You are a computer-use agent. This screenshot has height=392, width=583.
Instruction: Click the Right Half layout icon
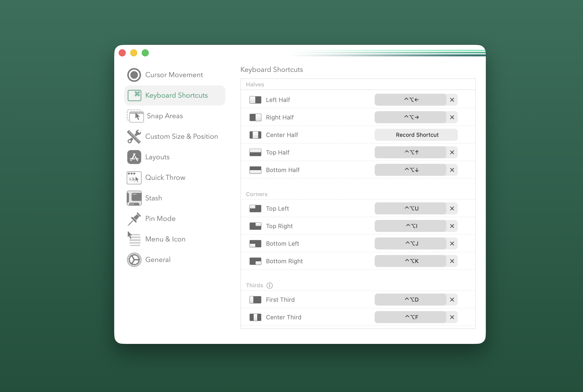255,117
